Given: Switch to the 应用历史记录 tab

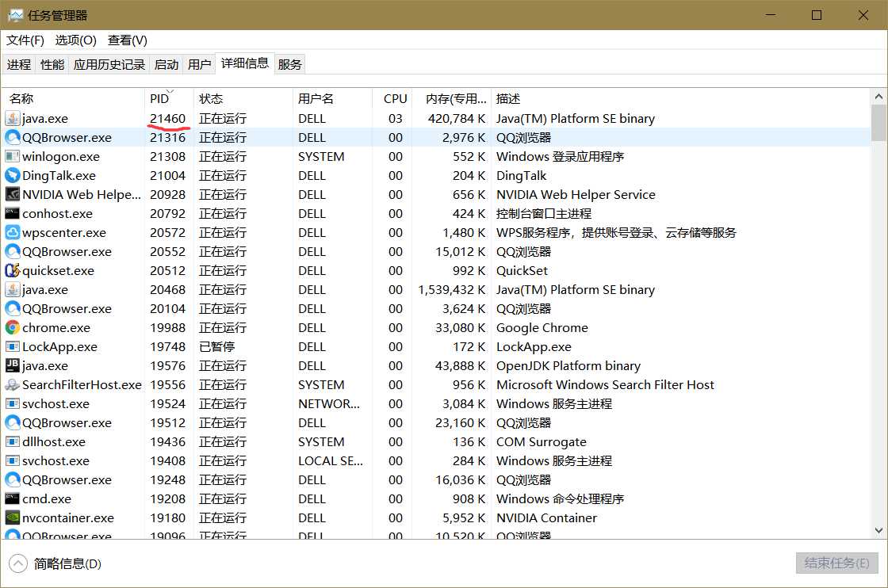Looking at the screenshot, I should (x=109, y=64).
